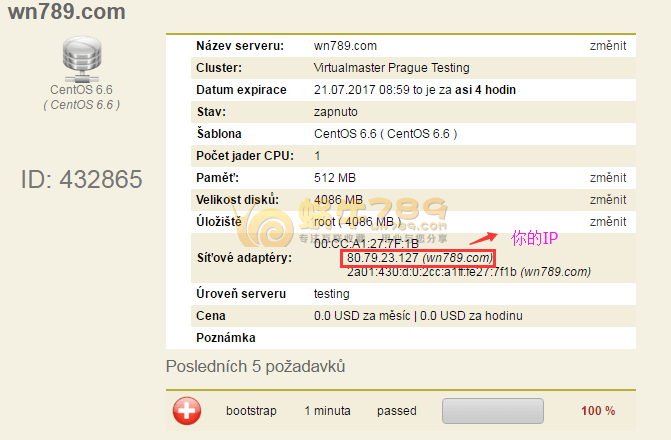This screenshot has height=440, width=671.
Task: Select změnit in the Úložiště row
Action: 608,222
